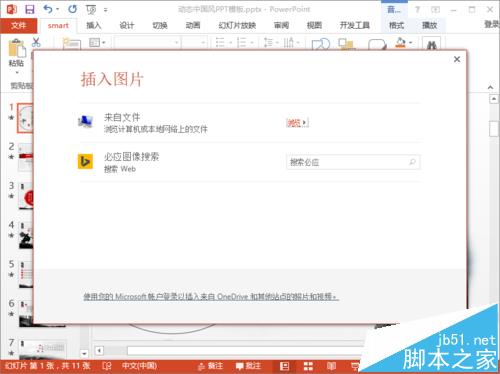Switch to the 切换 ribbon tab
This screenshot has width=500, height=374.
[x=160, y=25]
